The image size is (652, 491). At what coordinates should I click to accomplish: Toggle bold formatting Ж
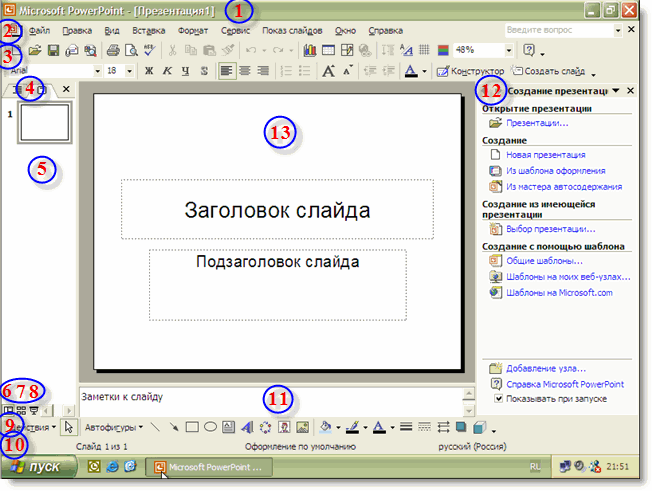tap(149, 71)
